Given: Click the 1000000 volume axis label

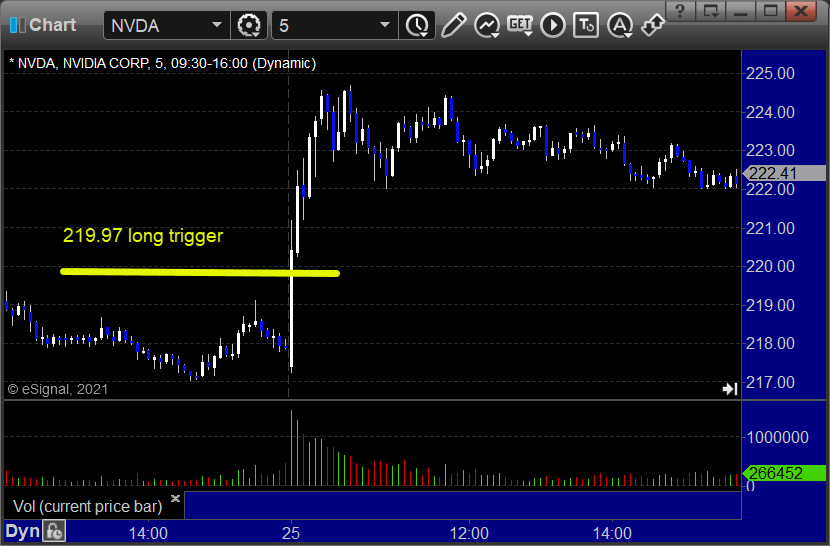Looking at the screenshot, I should [778, 437].
